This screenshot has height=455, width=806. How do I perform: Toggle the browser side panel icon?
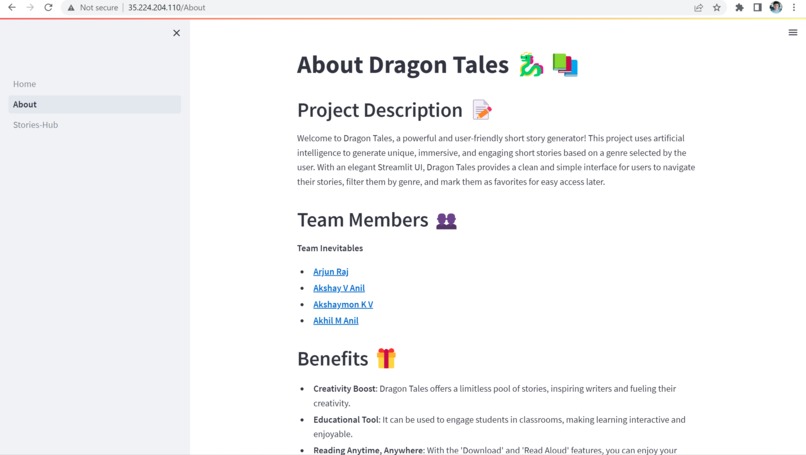pyautogui.click(x=758, y=8)
